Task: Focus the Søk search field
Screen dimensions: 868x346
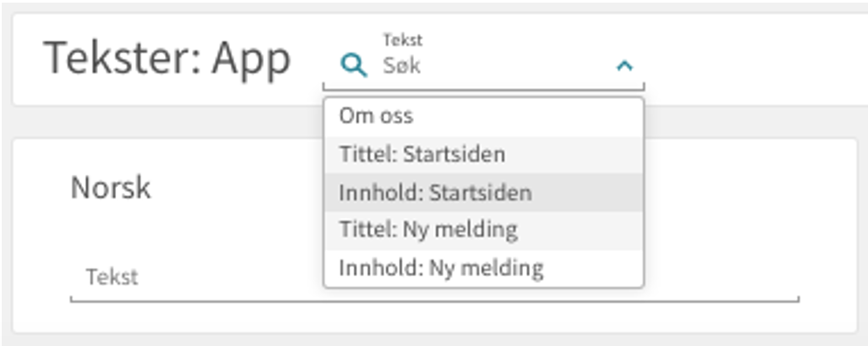Action: [x=495, y=66]
